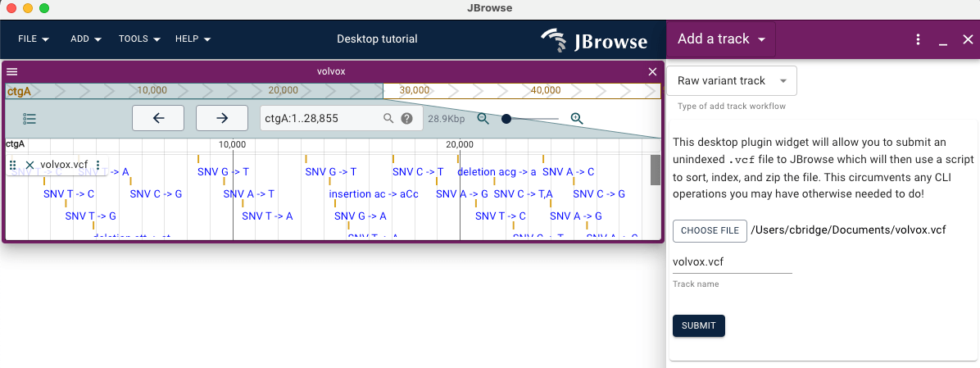Click the Track name field with volvox.vcf
This screenshot has height=368, width=980.
pyautogui.click(x=733, y=262)
